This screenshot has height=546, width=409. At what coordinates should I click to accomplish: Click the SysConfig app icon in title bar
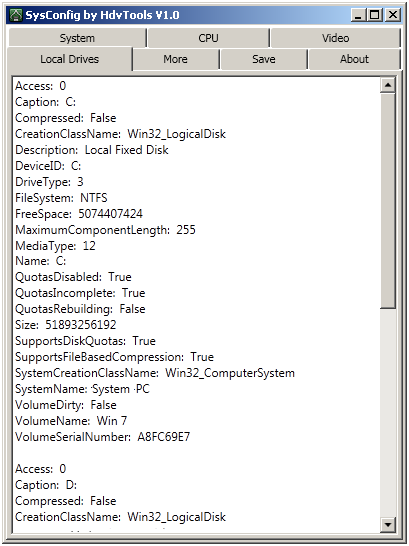(16, 15)
